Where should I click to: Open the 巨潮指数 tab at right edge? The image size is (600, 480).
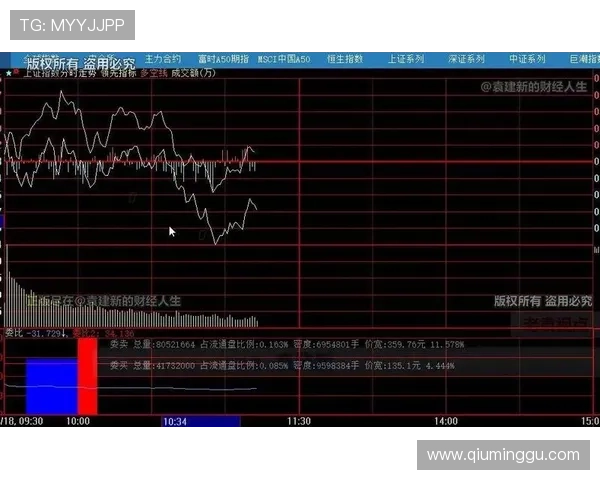(x=585, y=59)
